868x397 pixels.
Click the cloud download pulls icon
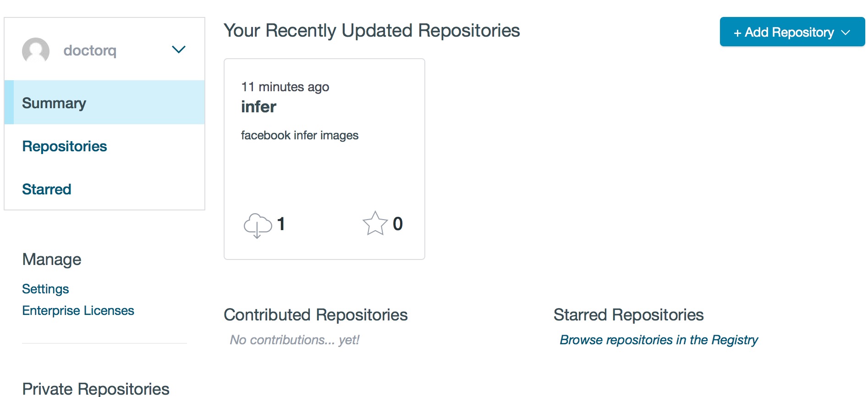258,225
